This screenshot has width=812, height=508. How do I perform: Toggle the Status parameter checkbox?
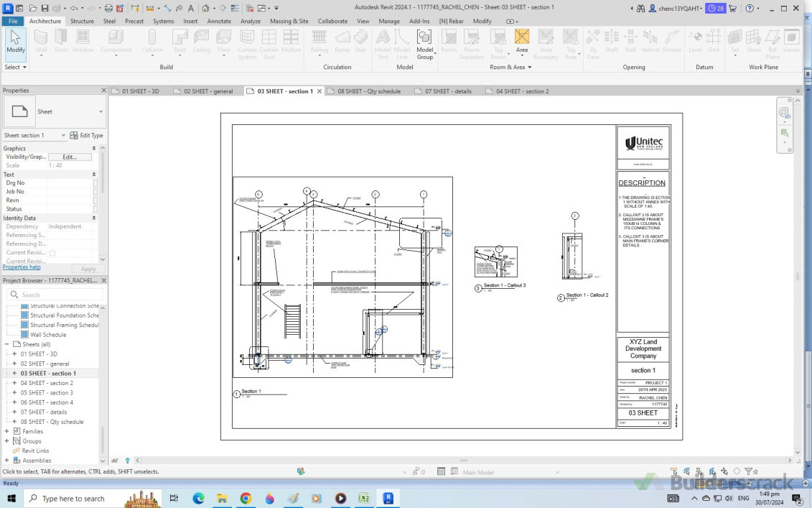[x=95, y=209]
